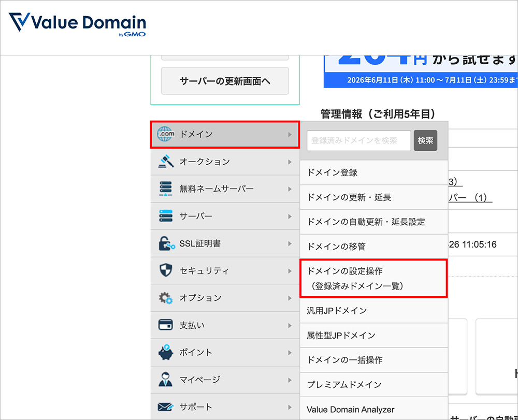Viewport: 518px width, 420px height.
Task: Click the auction gavel icon
Action: [166, 162]
